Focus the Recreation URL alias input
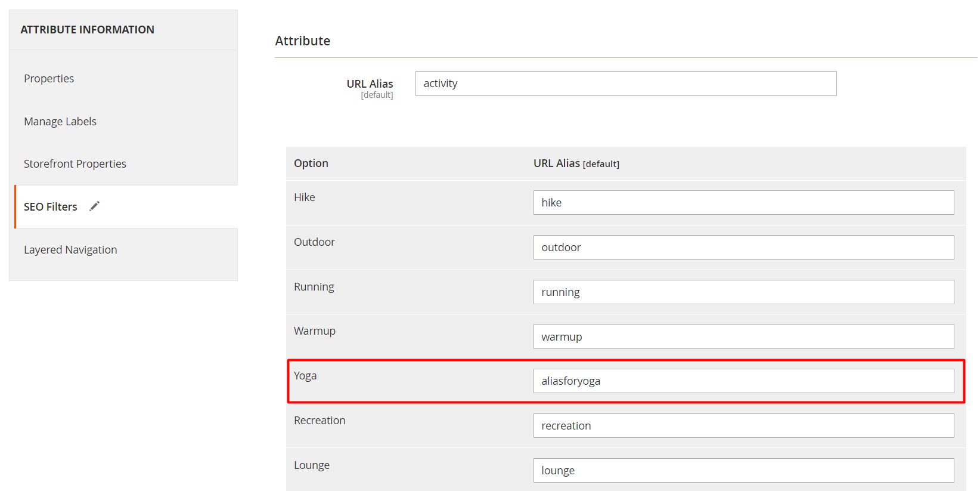The image size is (980, 491). (743, 426)
